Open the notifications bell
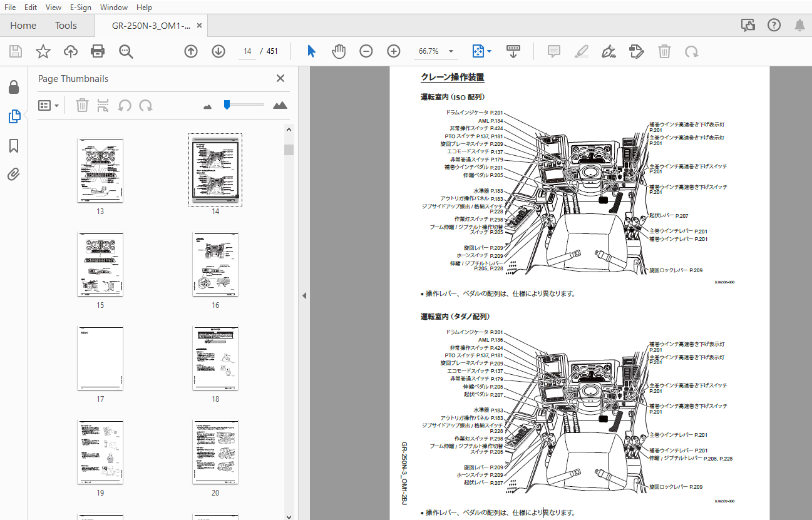 pyautogui.click(x=799, y=25)
